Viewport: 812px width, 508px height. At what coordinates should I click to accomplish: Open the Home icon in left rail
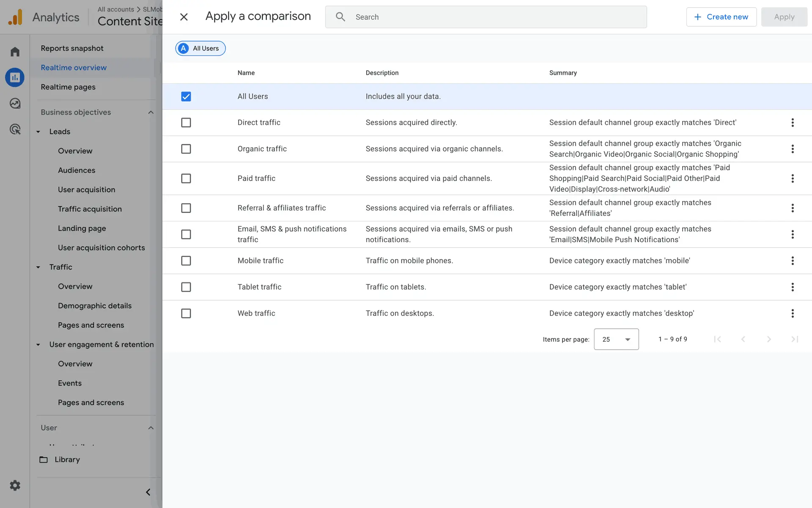click(15, 52)
